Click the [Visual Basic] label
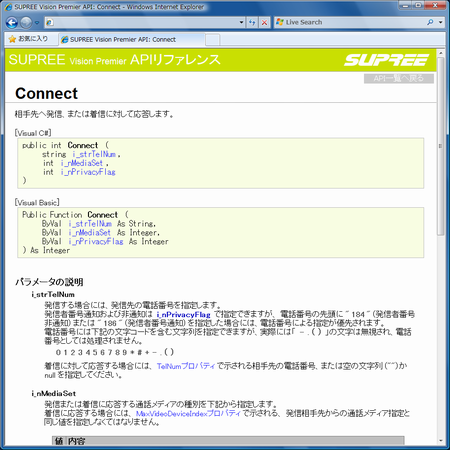Image resolution: width=450 pixels, height=450 pixels. coord(37,203)
